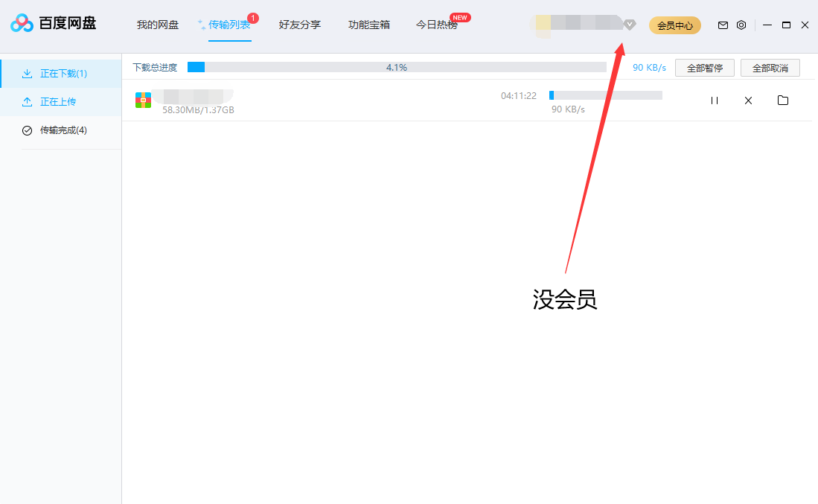View the 今日热榜 tab
The image size is (818, 504).
click(436, 25)
